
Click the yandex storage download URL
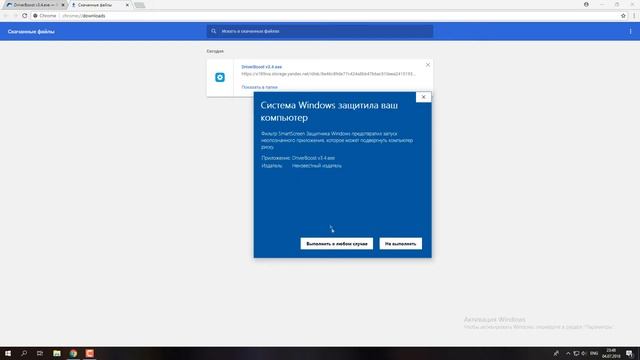(x=328, y=74)
